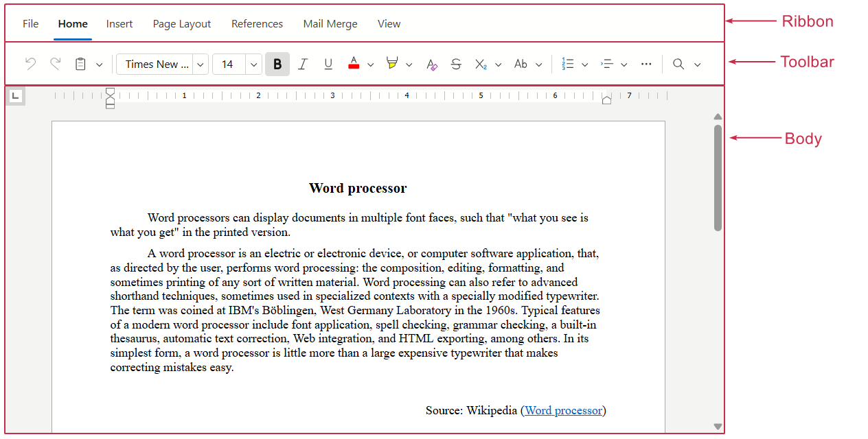Image resolution: width=868 pixels, height=439 pixels.
Task: Toggle Underline formatting
Action: (328, 64)
